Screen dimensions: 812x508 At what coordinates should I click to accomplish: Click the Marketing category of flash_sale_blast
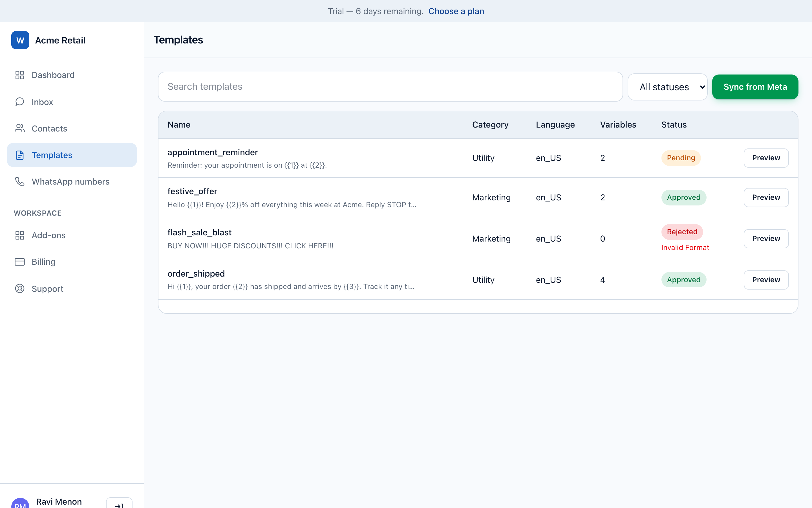coord(491,238)
